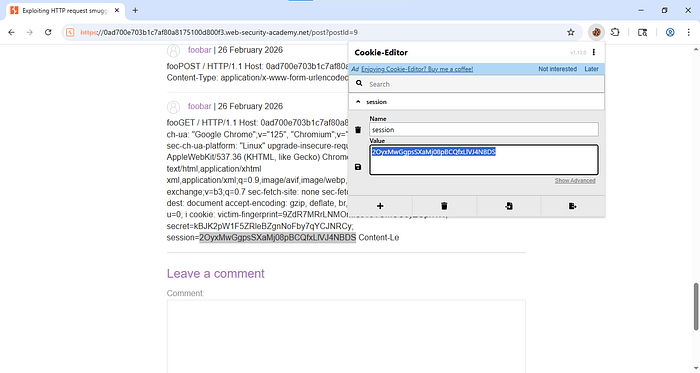Click the Comment: field label
700x373 pixels.
coord(185,293)
